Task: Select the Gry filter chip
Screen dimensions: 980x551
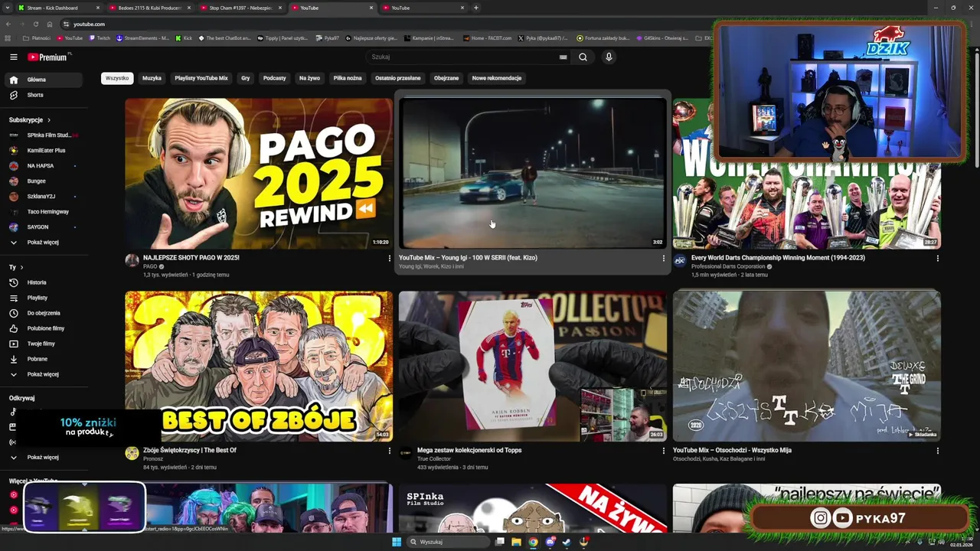Action: 246,78
